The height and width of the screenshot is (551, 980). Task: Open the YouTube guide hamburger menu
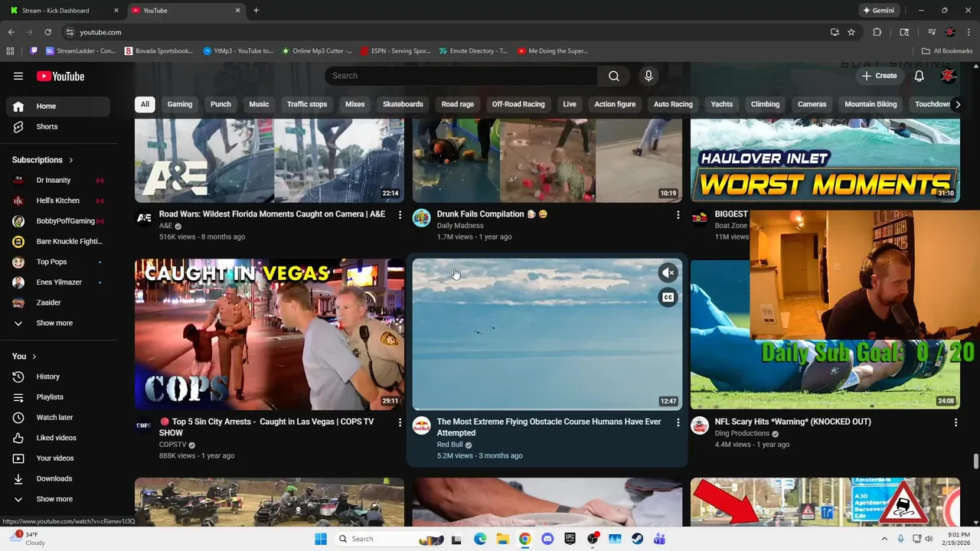pyautogui.click(x=18, y=76)
